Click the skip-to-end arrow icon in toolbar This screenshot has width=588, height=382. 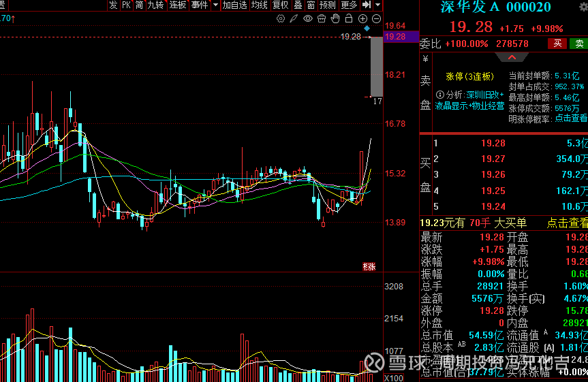[x=367, y=5]
